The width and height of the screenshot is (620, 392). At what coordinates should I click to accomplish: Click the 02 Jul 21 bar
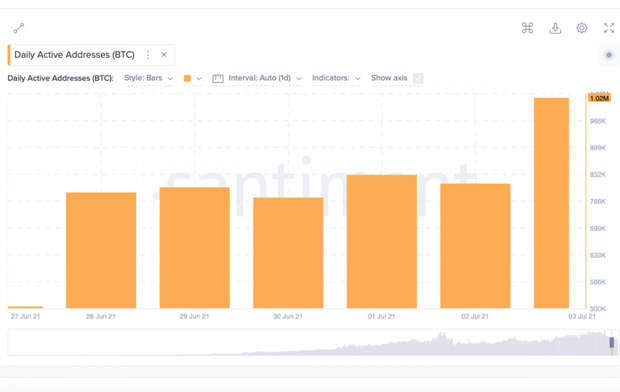point(475,246)
